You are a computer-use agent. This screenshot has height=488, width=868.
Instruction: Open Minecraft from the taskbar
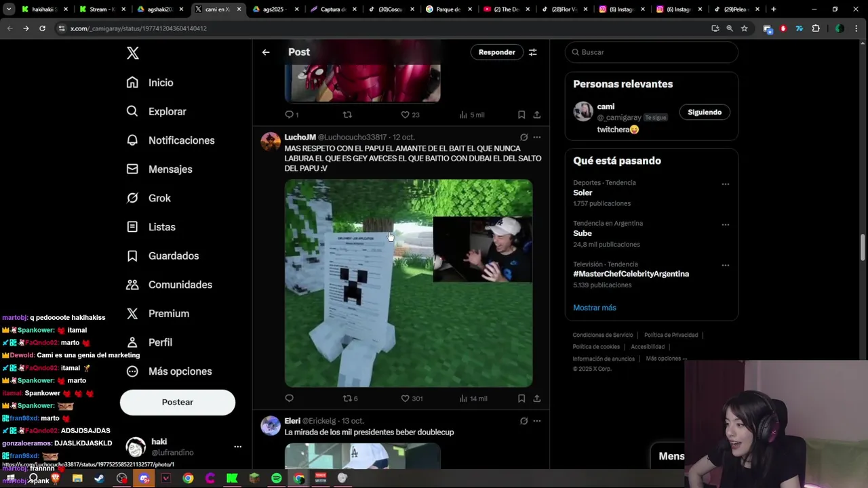(x=254, y=479)
